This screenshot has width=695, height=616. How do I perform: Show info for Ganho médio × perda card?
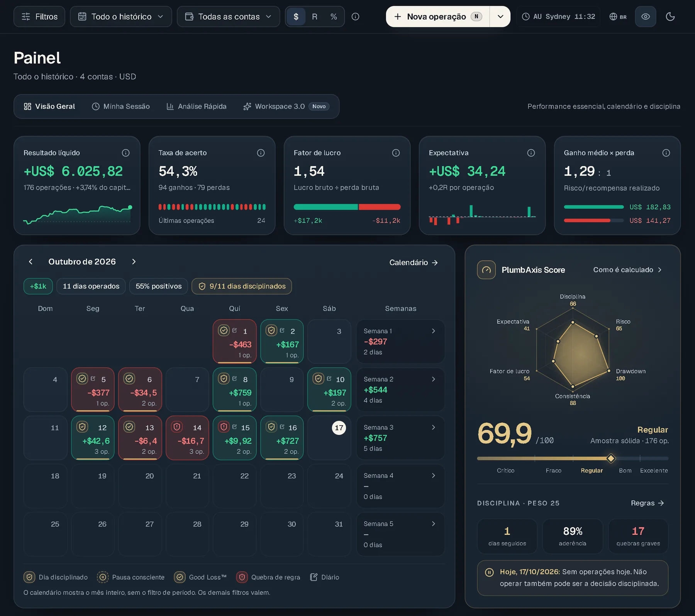pos(666,153)
